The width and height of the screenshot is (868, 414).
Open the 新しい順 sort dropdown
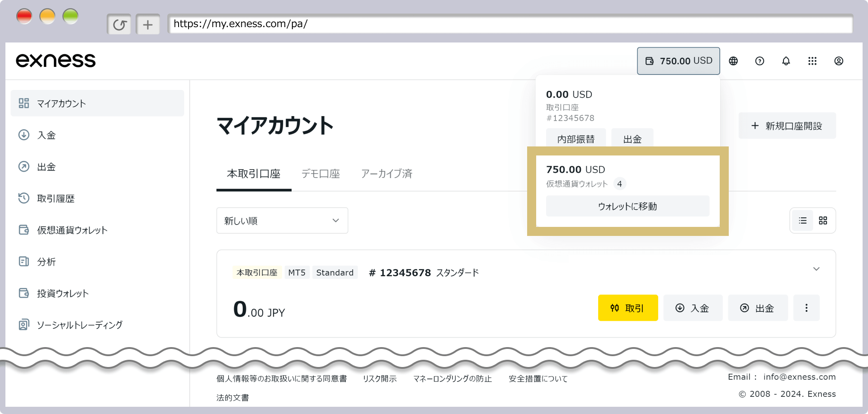pyautogui.click(x=282, y=221)
